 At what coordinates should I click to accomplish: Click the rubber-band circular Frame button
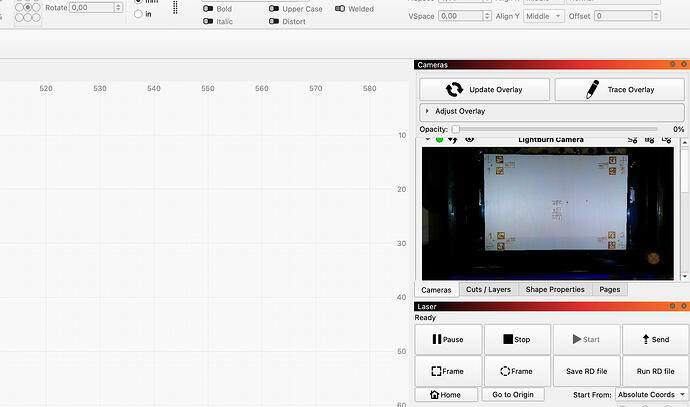[517, 371]
